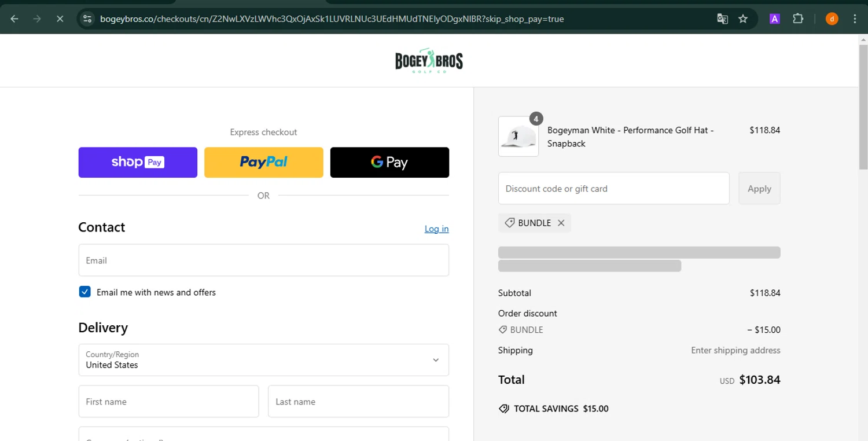
Task: Open the purple A extension icon
Action: [x=774, y=19]
